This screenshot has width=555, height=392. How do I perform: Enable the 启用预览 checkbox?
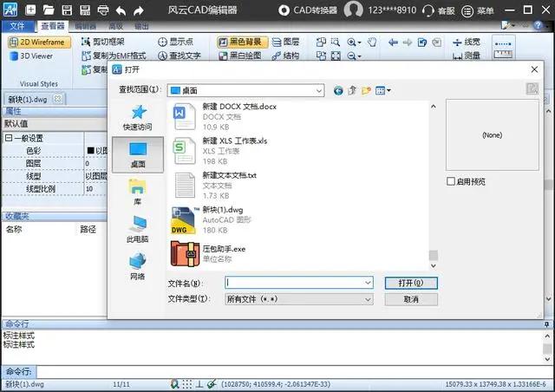tap(451, 181)
